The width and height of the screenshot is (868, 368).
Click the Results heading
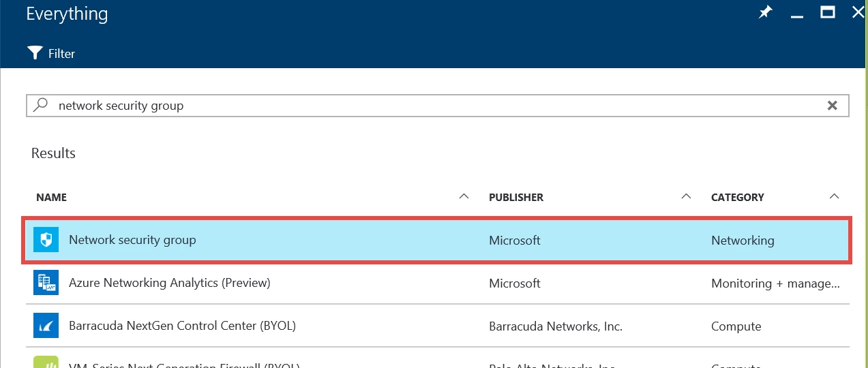click(x=53, y=153)
